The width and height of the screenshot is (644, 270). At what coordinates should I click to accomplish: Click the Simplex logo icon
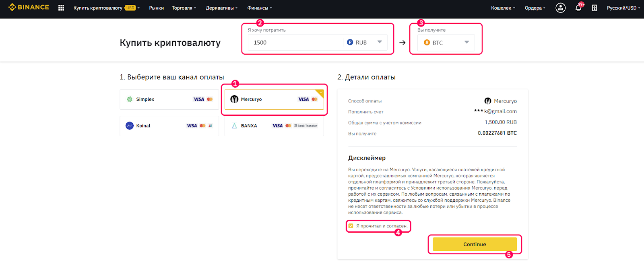click(x=130, y=99)
